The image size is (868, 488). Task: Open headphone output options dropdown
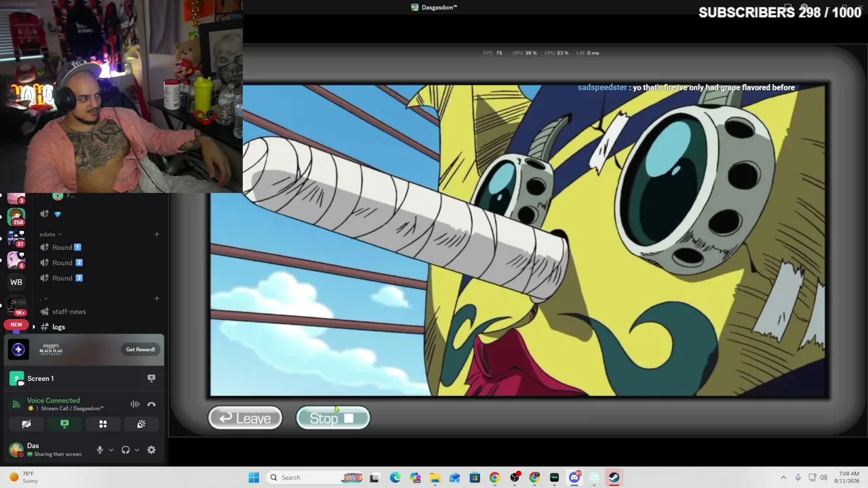(137, 450)
